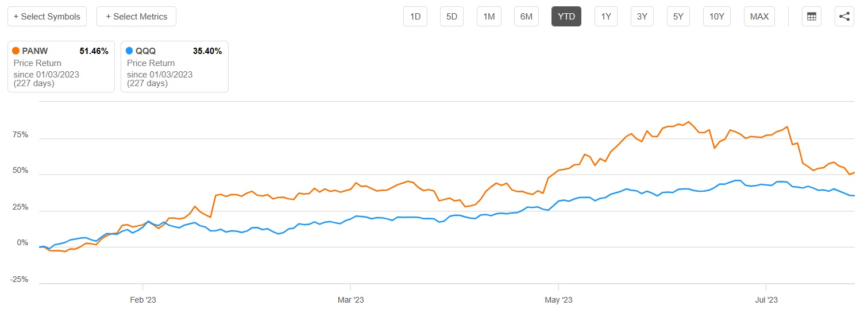Open the Select Metrics picker

tap(136, 17)
